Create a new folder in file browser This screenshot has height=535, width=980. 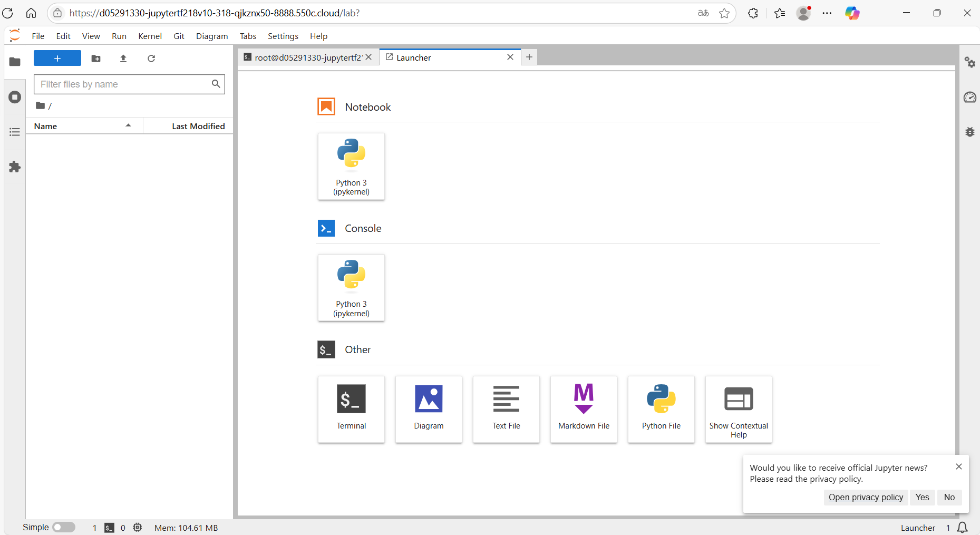coord(96,59)
